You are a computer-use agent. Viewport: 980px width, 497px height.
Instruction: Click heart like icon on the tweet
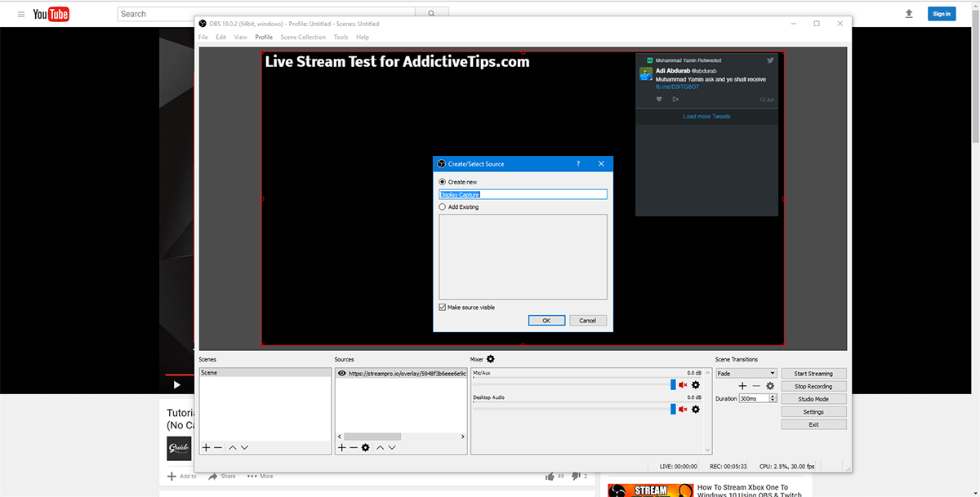659,100
